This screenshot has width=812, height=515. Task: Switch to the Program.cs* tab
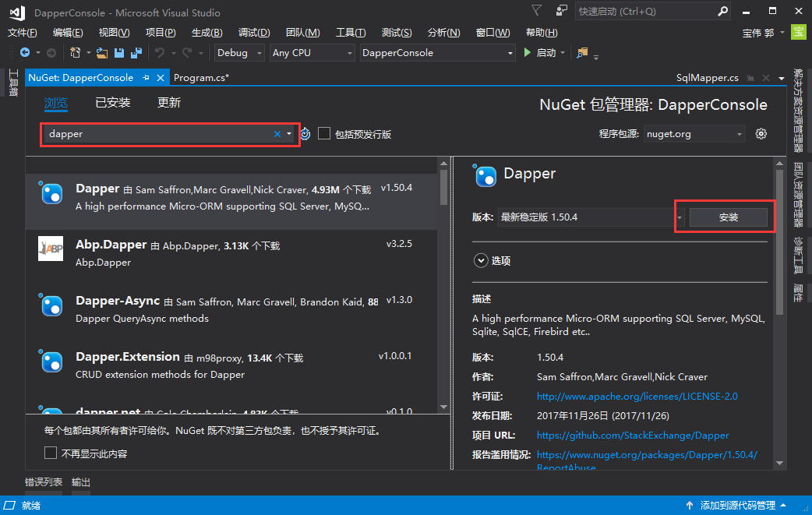point(202,78)
